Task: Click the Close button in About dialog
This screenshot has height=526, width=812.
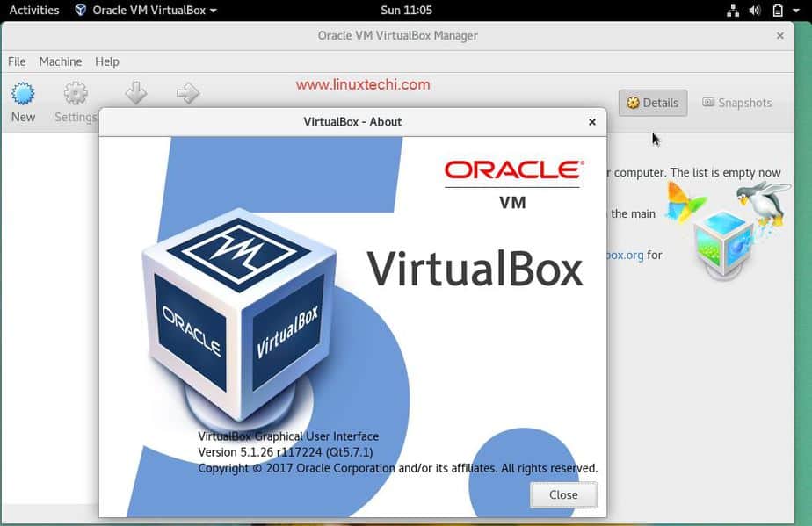Action: point(563,495)
